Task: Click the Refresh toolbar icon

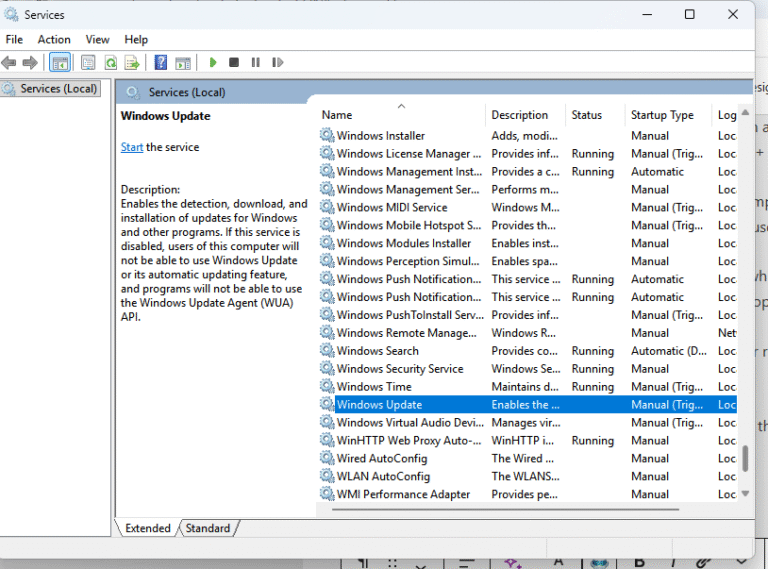Action: coord(111,62)
